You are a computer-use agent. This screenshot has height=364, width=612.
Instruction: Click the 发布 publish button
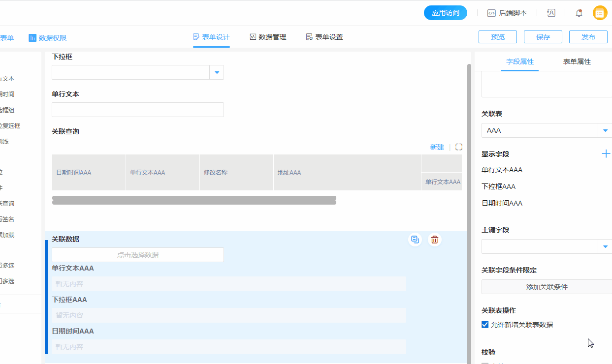[x=588, y=37]
